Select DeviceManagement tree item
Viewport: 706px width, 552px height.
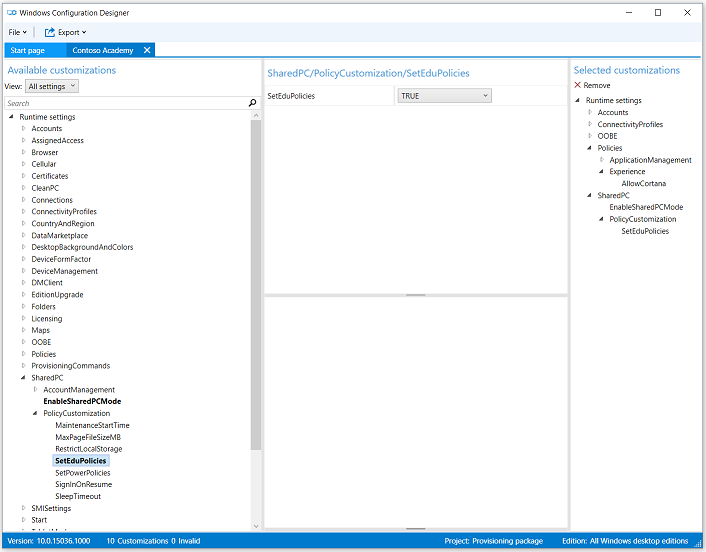(x=64, y=271)
